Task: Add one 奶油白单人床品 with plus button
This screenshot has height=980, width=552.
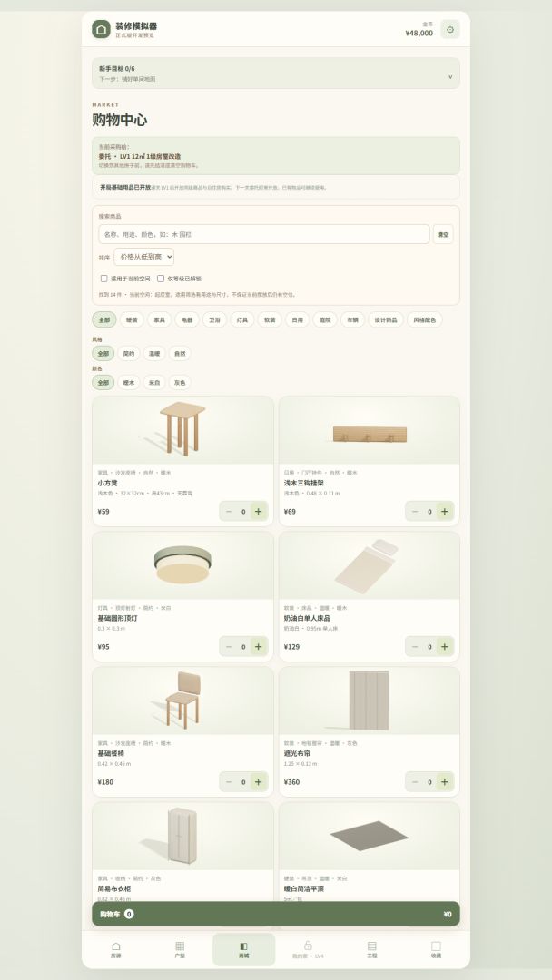Action: (x=445, y=646)
